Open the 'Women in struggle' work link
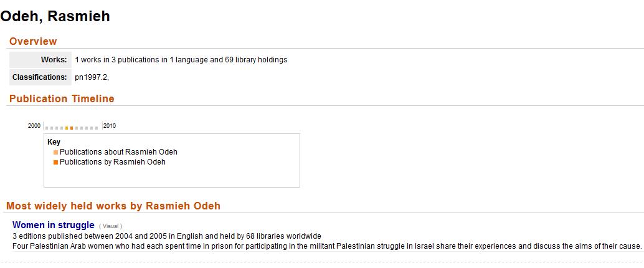This screenshot has height=268, width=644. coord(54,225)
